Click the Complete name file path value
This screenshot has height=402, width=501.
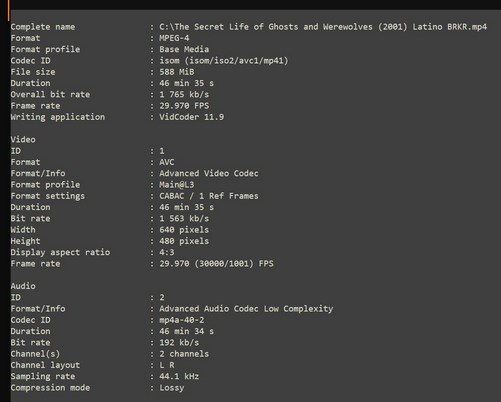click(x=323, y=27)
